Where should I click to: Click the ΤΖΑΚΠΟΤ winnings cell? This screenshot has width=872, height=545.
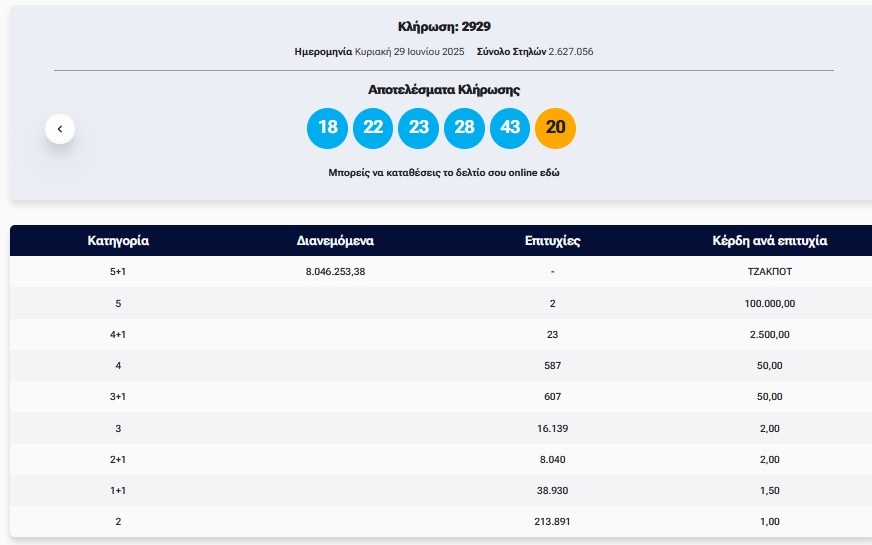click(769, 272)
